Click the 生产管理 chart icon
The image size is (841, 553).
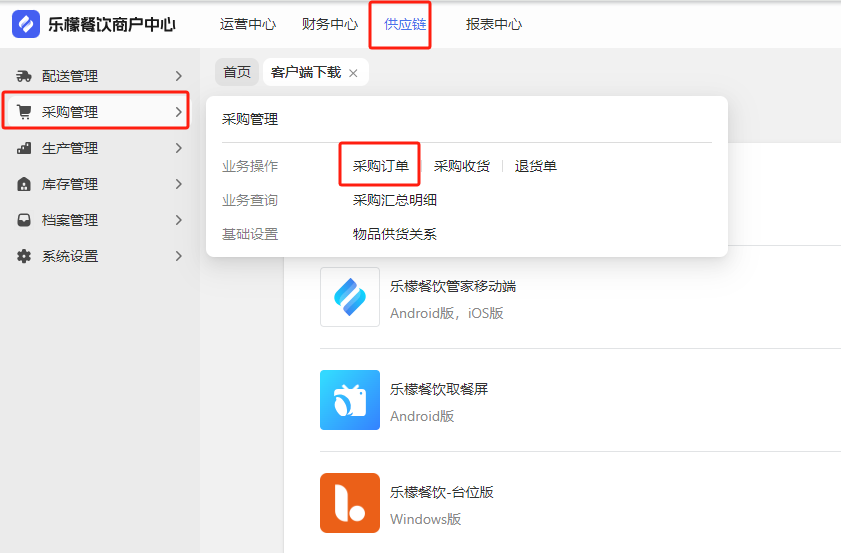[24, 148]
